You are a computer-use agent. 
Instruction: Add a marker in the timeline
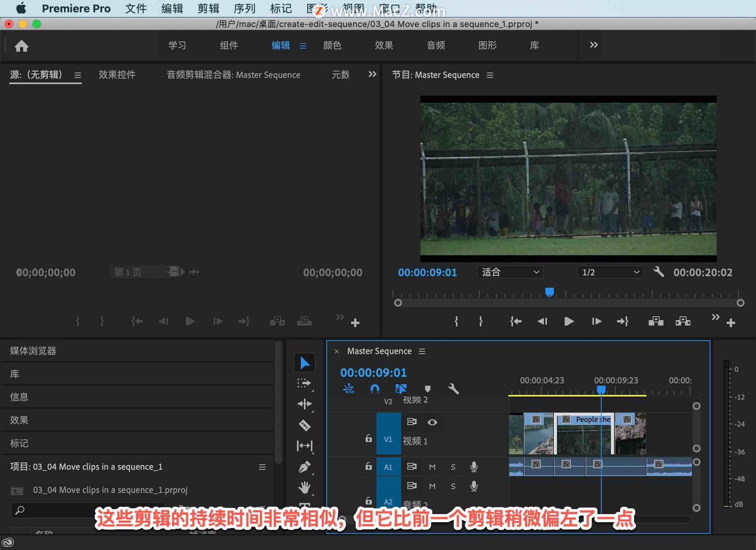tap(428, 389)
